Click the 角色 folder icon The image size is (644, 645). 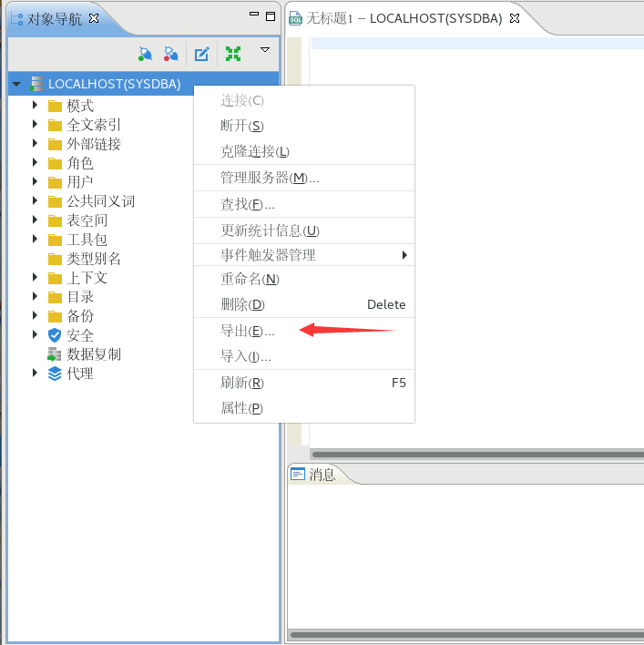55,163
